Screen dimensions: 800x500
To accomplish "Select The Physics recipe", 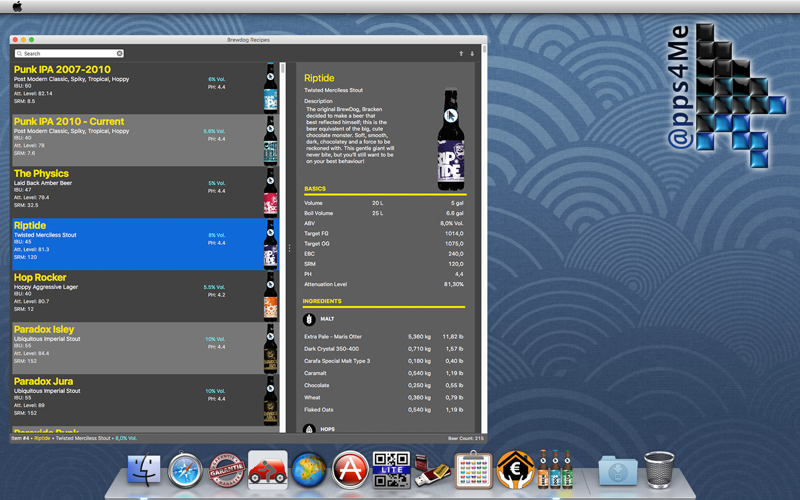I will [145, 192].
